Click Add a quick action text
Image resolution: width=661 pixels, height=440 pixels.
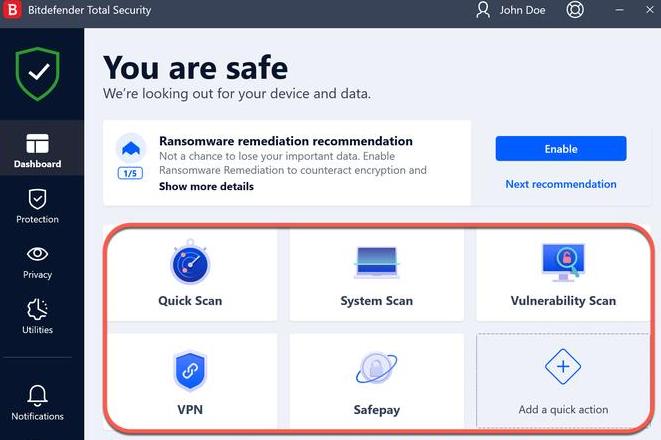563,410
